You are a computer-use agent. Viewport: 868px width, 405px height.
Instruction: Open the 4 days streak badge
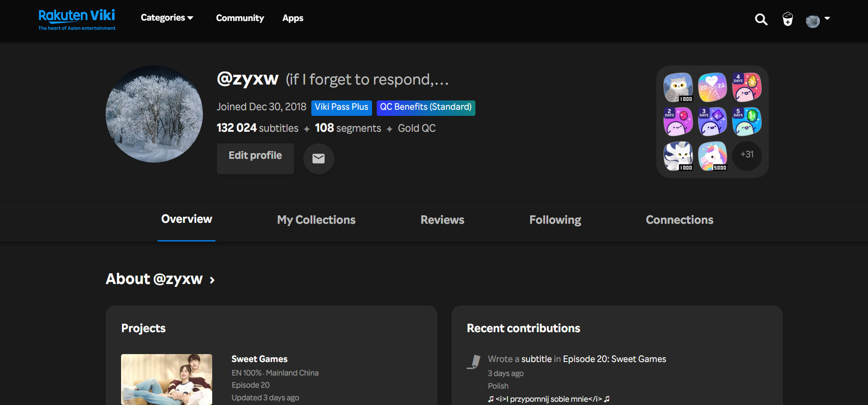point(746,87)
